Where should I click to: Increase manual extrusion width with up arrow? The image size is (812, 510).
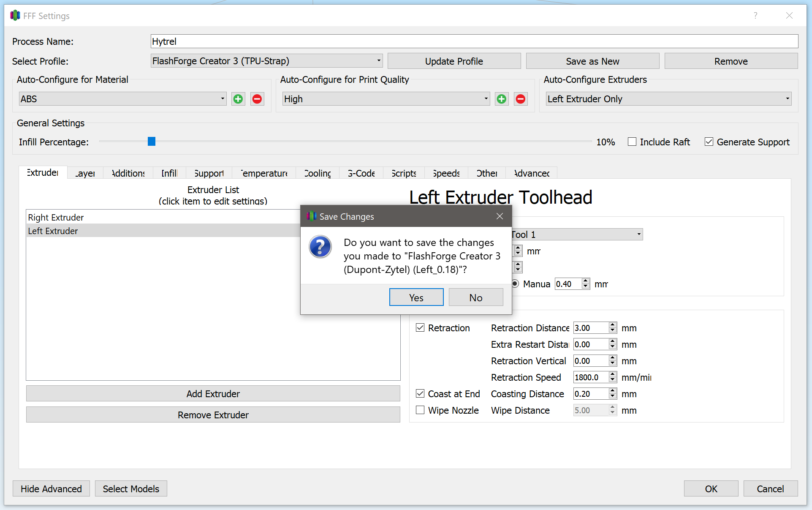click(x=586, y=281)
